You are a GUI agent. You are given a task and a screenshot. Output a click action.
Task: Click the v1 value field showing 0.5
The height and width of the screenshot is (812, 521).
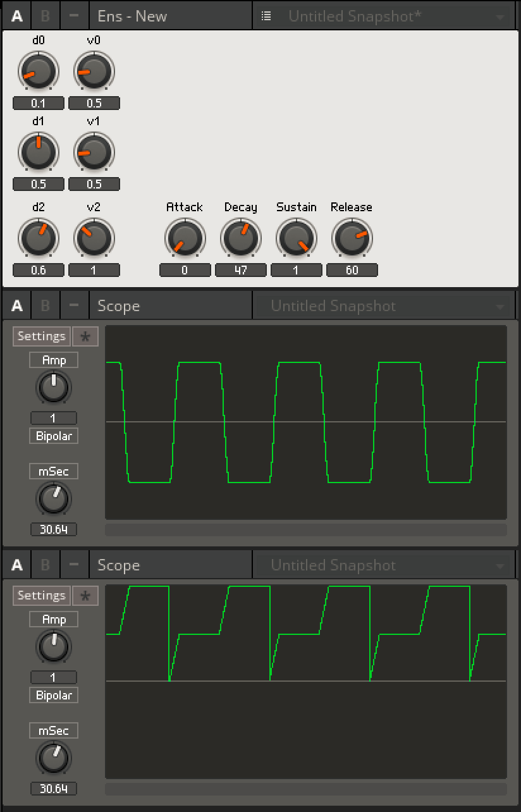pos(94,184)
